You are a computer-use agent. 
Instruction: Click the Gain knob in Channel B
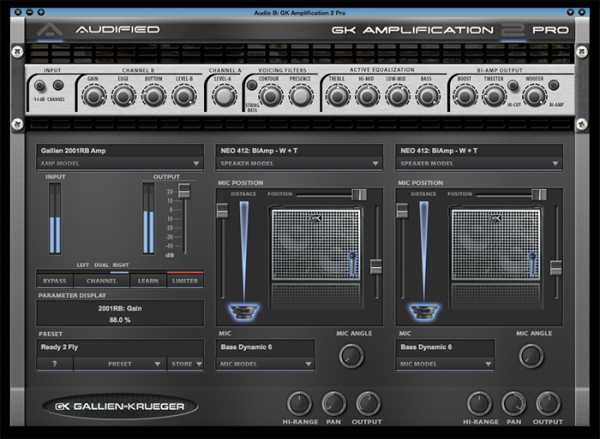(x=94, y=96)
